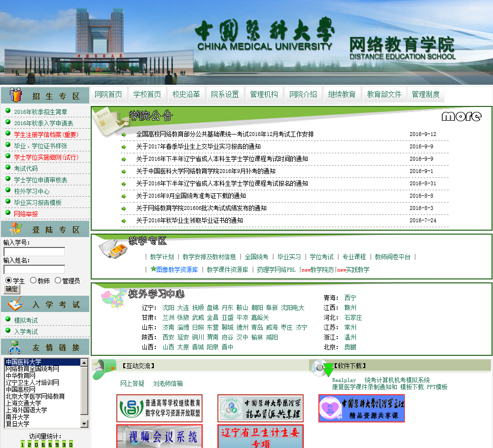Open the 2016年12月考试工作安排 announcement

[x=225, y=134]
